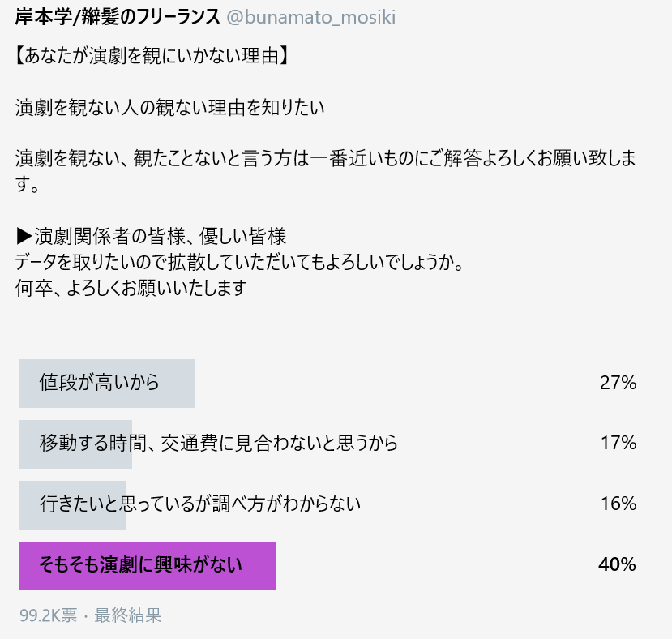Click the sentence about データを取りたいので拡散

pos(240,262)
